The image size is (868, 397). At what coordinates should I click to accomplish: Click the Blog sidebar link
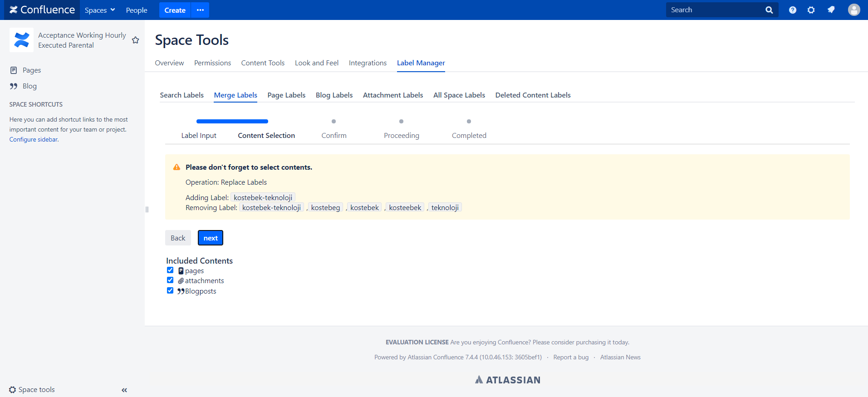(x=29, y=86)
